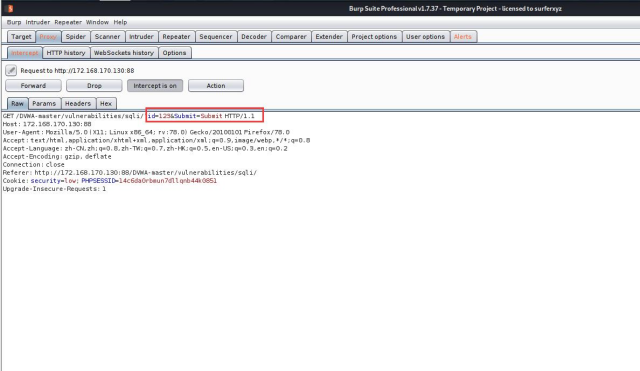Switch to the Extender tab
640x371 pixels.
click(x=329, y=37)
